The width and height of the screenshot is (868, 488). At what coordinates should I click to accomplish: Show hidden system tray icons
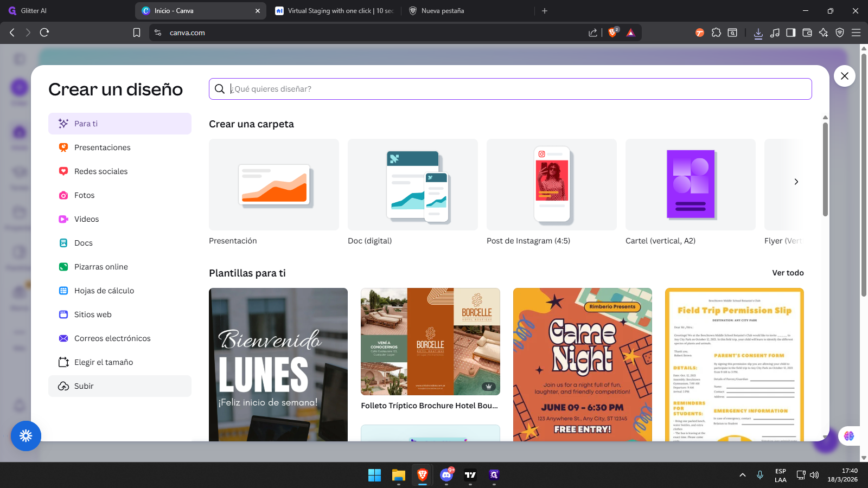coord(742,475)
